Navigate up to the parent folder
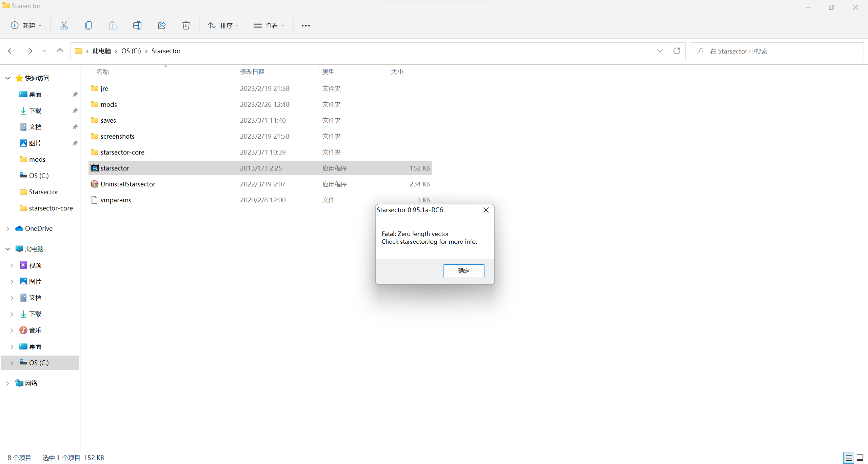This screenshot has height=464, width=868. click(60, 51)
